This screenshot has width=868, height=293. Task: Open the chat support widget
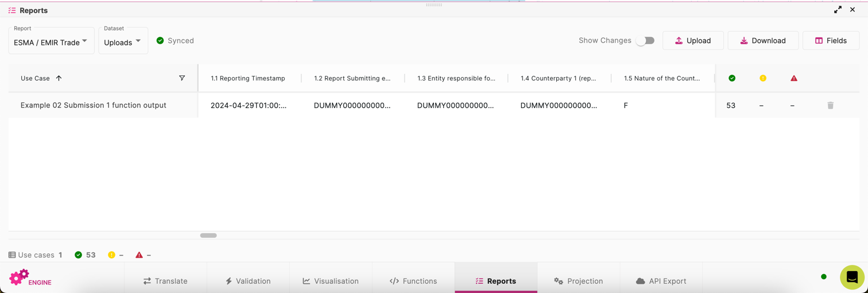pyautogui.click(x=852, y=277)
